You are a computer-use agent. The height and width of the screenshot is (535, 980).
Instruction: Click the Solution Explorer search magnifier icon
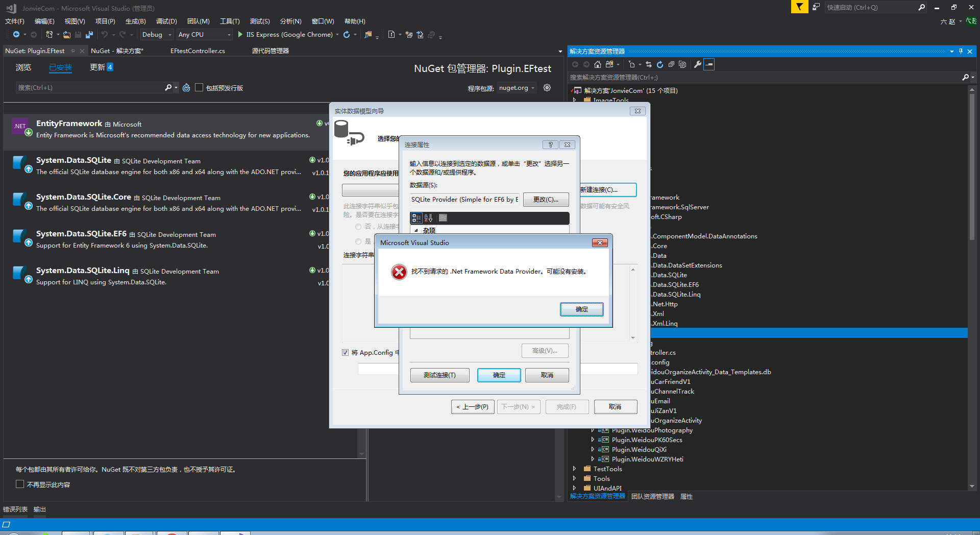(966, 77)
